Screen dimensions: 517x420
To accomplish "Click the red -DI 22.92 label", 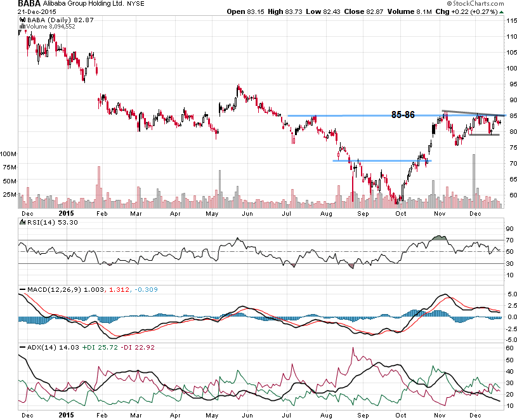I will (138, 348).
